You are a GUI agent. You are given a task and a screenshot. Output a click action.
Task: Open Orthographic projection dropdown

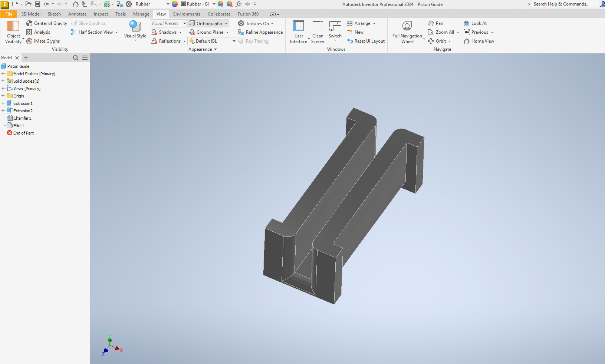coord(208,23)
